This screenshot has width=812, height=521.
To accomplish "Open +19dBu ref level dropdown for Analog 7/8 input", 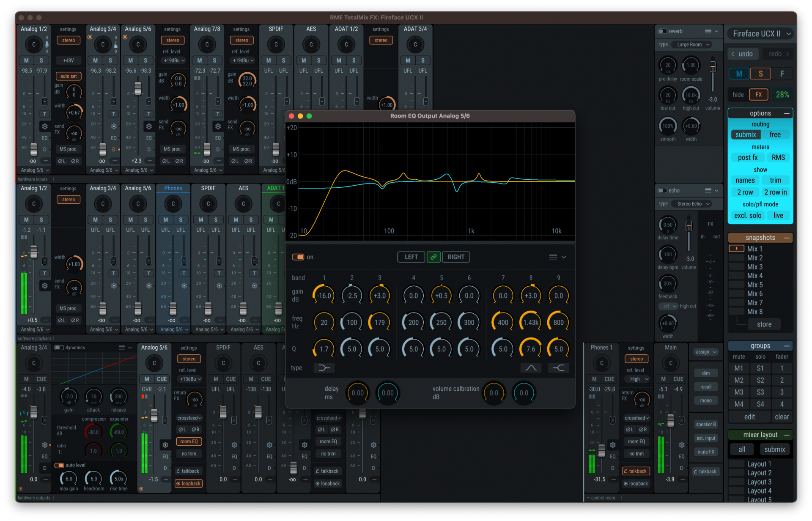I will [243, 60].
